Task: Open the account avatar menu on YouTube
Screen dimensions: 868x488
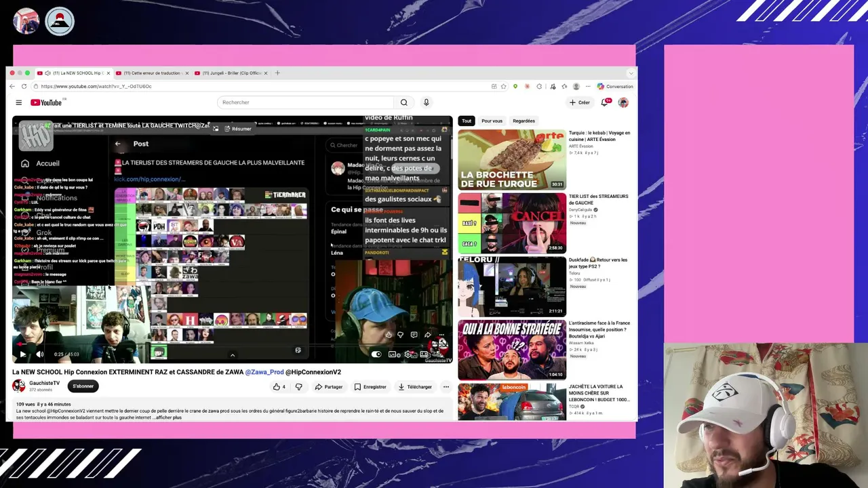Action: [x=623, y=102]
